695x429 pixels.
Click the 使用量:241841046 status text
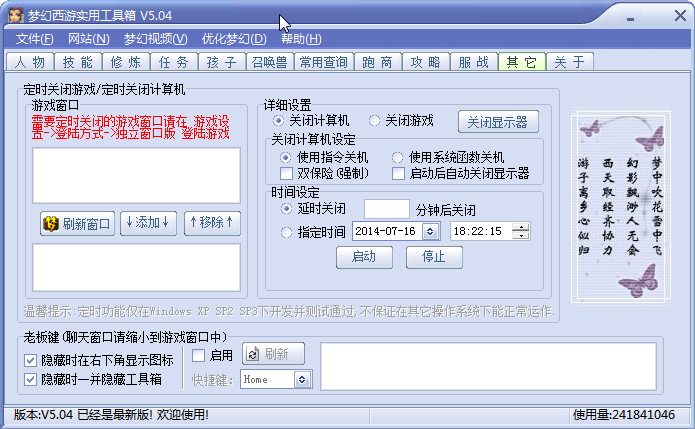tap(624, 415)
